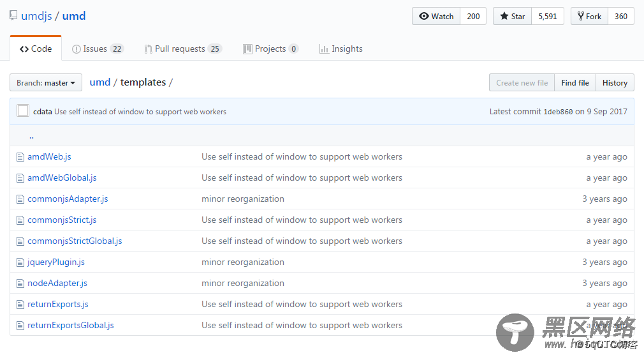Open the amdWebGlobal.js file
The width and height of the screenshot is (644, 355).
pyautogui.click(x=62, y=177)
